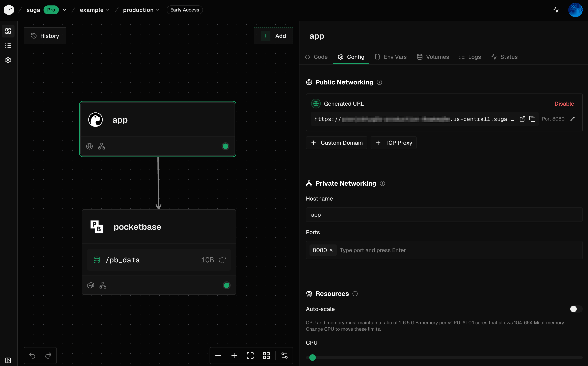Image resolution: width=588 pixels, height=366 pixels.
Task: Expand the example project dropdown
Action: click(x=108, y=10)
